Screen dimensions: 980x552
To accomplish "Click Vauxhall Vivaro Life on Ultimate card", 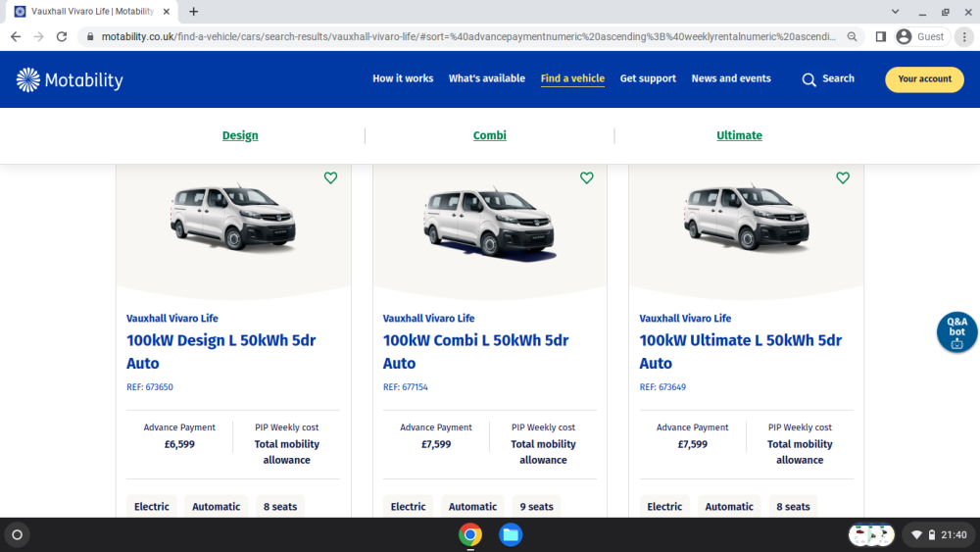I will click(x=685, y=319).
